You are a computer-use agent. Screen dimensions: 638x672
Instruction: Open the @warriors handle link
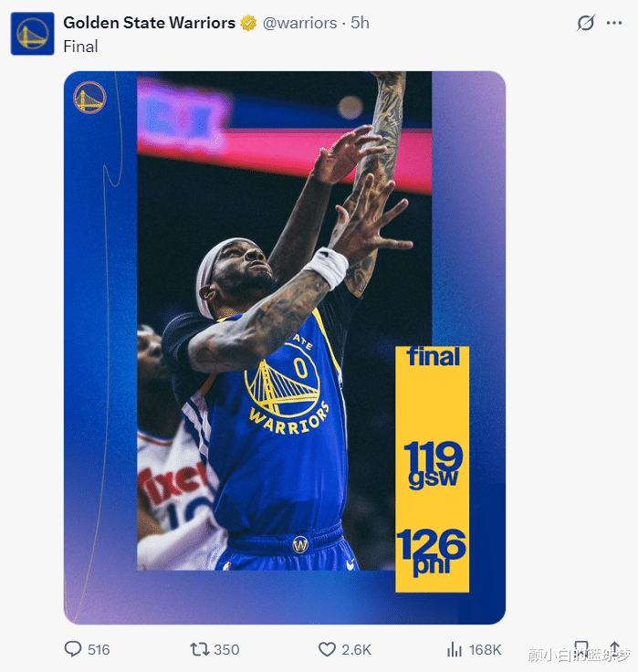299,23
